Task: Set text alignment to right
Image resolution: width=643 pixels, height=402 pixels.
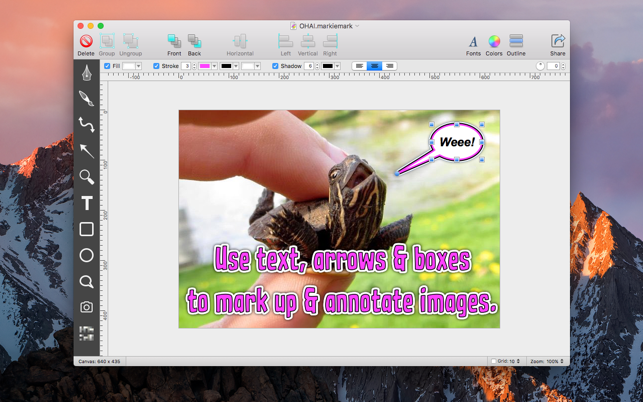Action: (x=390, y=66)
